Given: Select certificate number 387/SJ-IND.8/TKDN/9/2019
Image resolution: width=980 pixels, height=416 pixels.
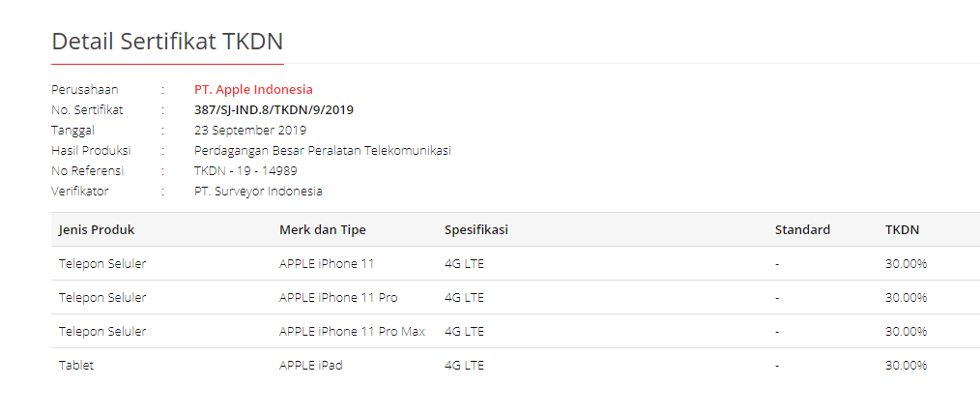Looking at the screenshot, I should (x=274, y=110).
